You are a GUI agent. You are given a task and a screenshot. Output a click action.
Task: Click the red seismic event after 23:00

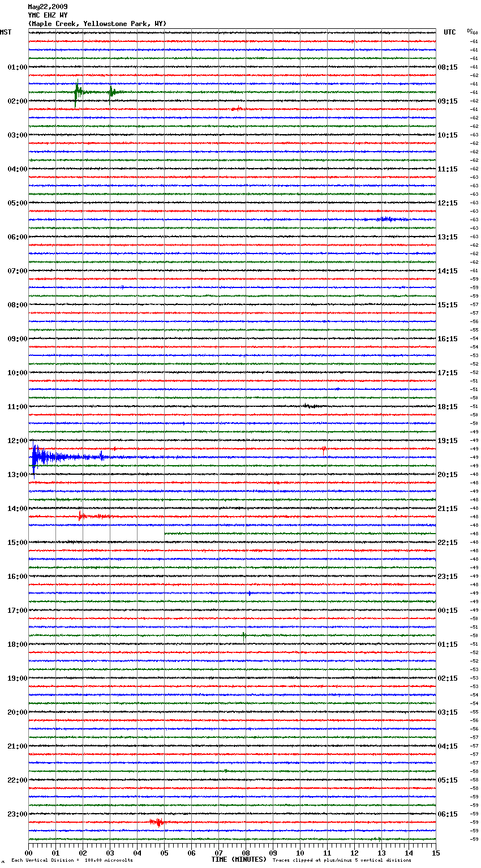[157, 822]
